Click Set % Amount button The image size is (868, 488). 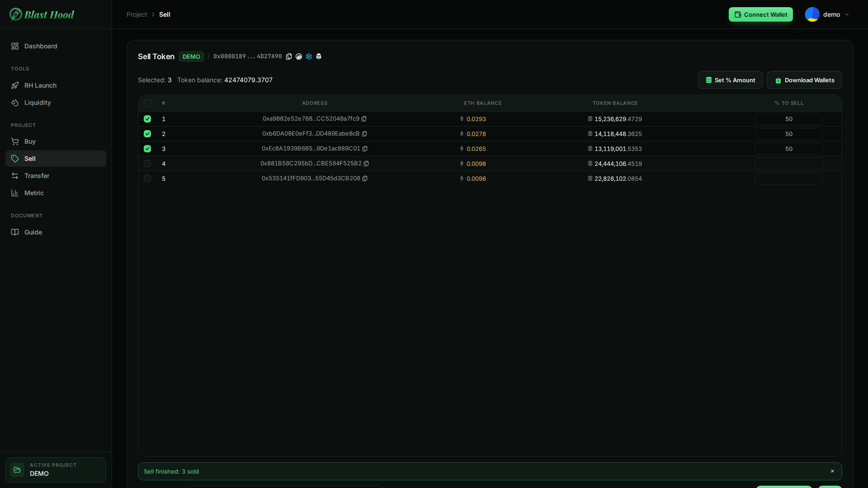click(730, 80)
